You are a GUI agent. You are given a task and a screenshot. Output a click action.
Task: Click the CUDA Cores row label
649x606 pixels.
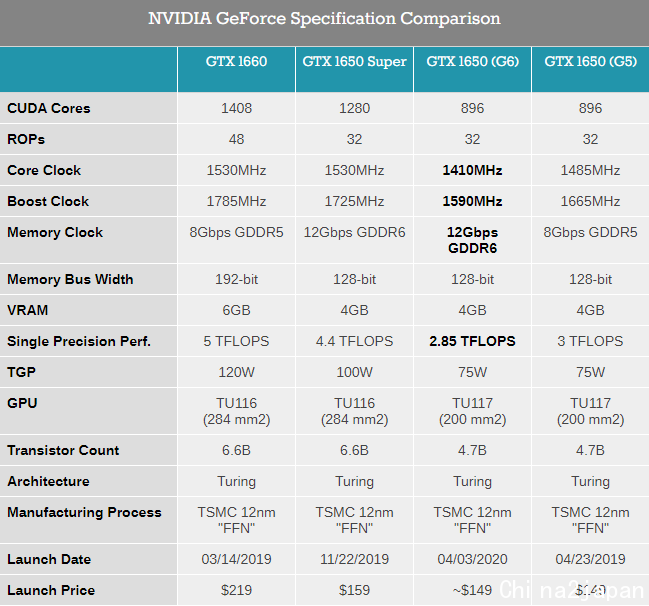(x=48, y=108)
